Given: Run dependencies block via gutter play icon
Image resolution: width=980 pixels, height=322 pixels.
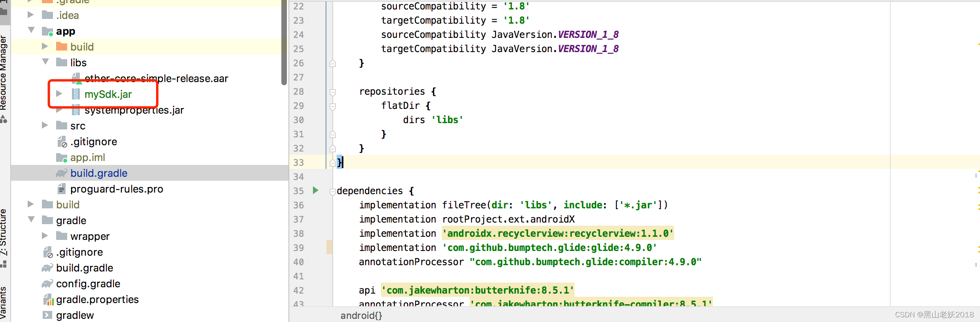Looking at the screenshot, I should pyautogui.click(x=315, y=190).
